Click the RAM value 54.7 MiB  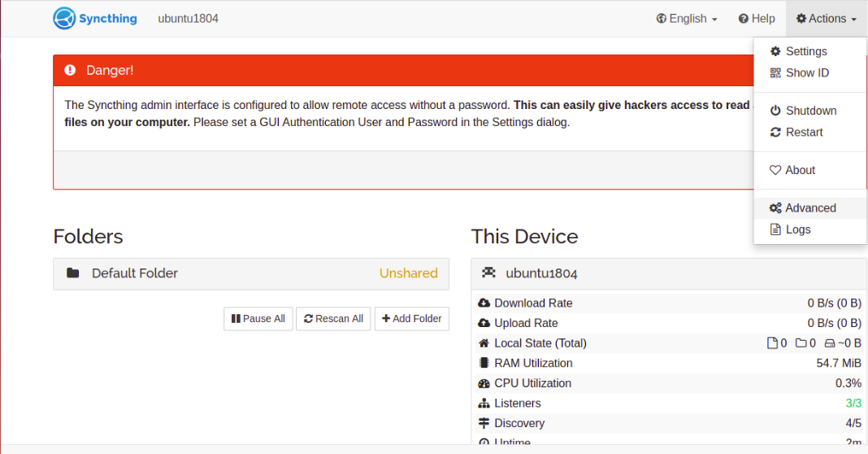839,363
